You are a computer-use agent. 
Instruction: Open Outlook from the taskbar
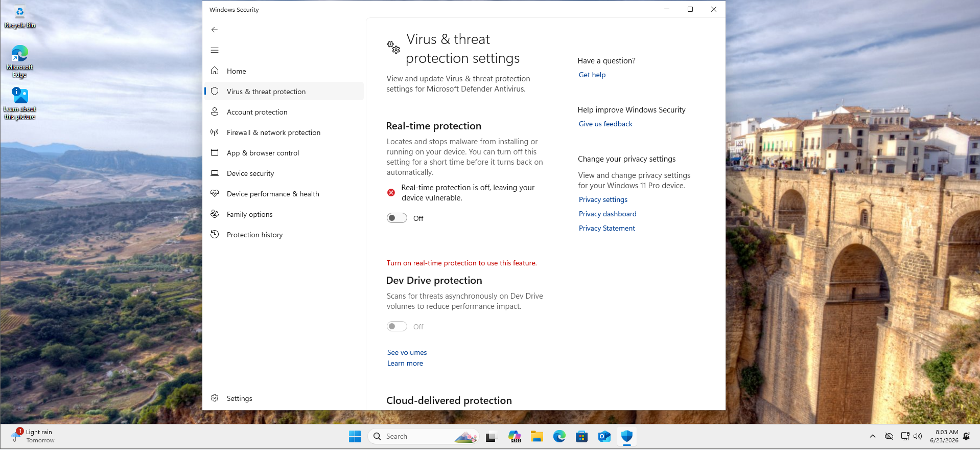pos(604,436)
